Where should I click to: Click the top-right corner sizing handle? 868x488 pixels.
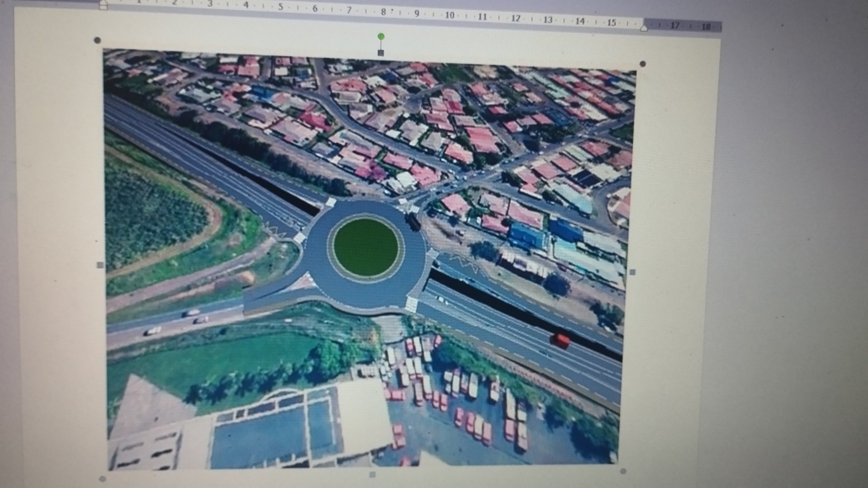(x=643, y=64)
